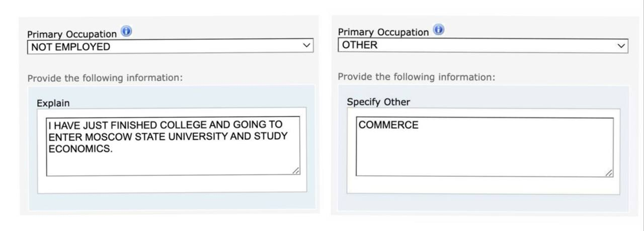
Task: Click right 'Provide the following information' text
Action: pyautogui.click(x=416, y=77)
